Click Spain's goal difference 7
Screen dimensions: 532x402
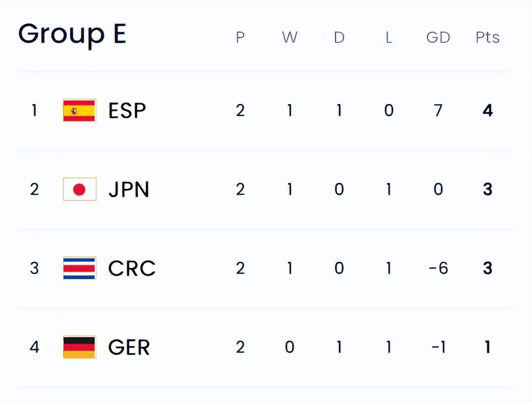point(438,111)
